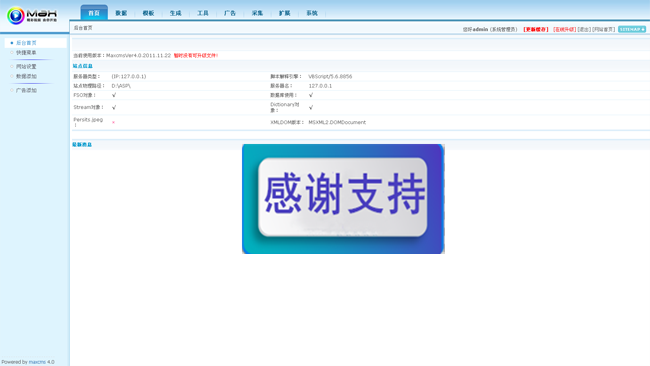This screenshot has height=366, width=650.
Task: Click the red 更新缓存 link
Action: 536,29
